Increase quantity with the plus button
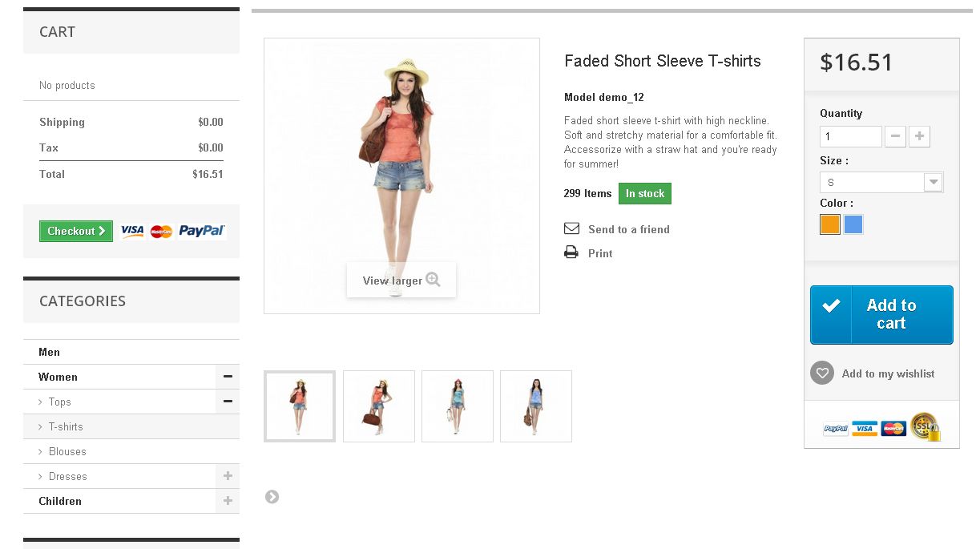The image size is (980, 549). tap(920, 136)
